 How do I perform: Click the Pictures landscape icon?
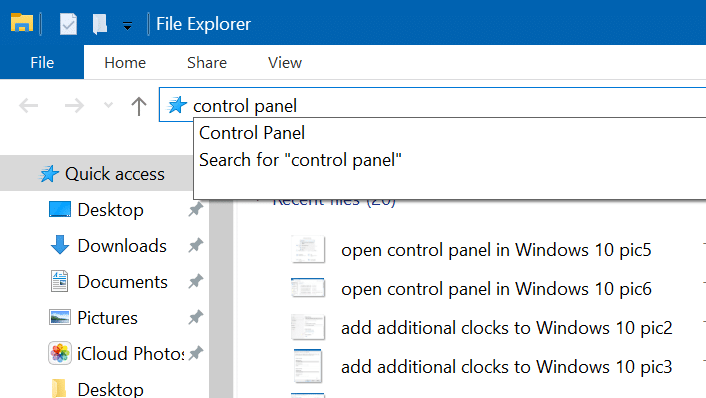[59, 317]
